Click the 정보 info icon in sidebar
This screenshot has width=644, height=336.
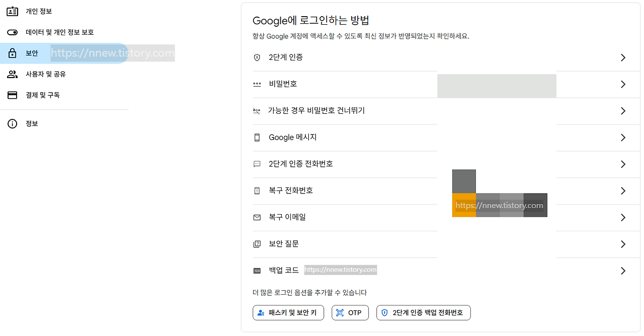(x=12, y=123)
